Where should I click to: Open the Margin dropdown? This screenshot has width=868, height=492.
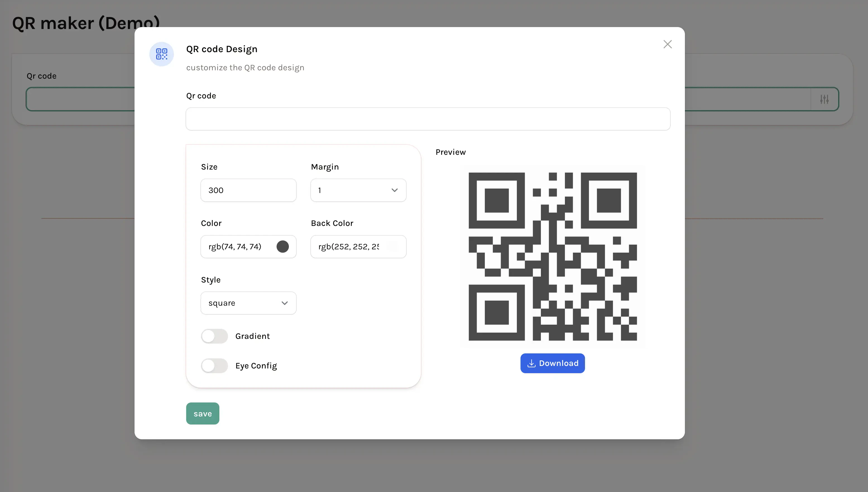[358, 190]
